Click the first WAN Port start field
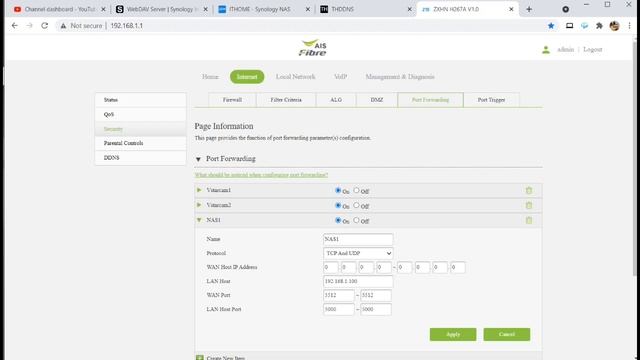640x360 pixels. tap(339, 295)
